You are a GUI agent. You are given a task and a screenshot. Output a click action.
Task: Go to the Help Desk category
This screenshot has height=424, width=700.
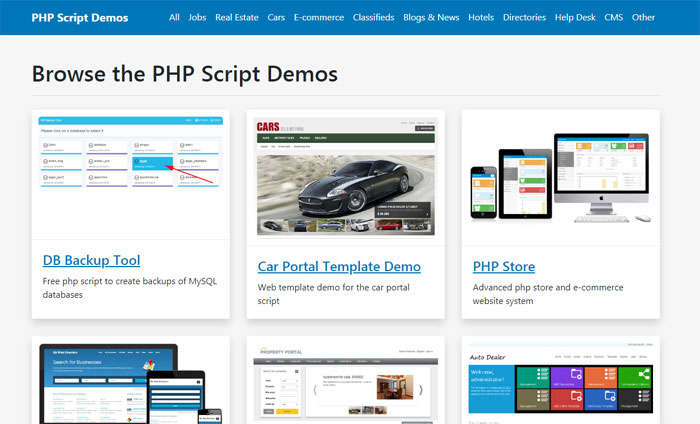[575, 17]
